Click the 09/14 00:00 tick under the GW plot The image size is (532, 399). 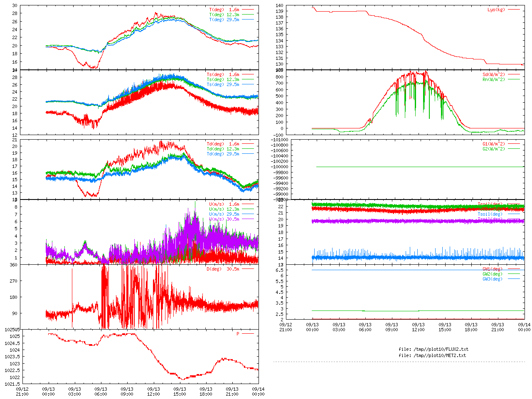524,327
